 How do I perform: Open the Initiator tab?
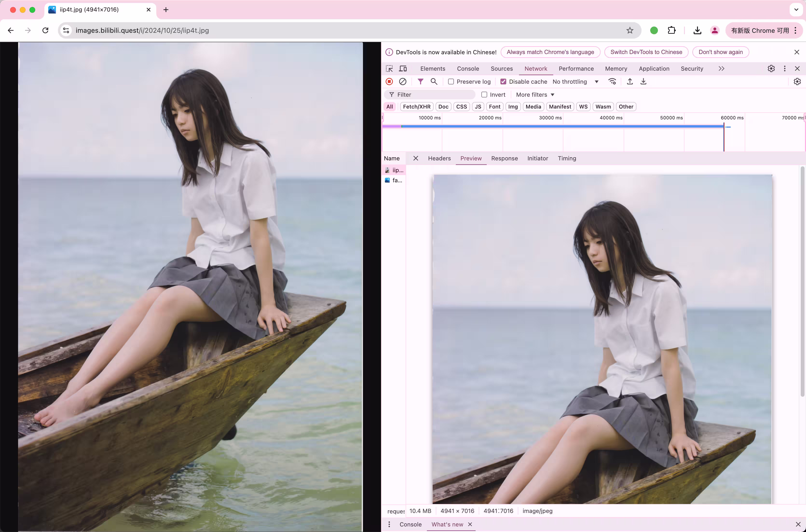pyautogui.click(x=537, y=158)
